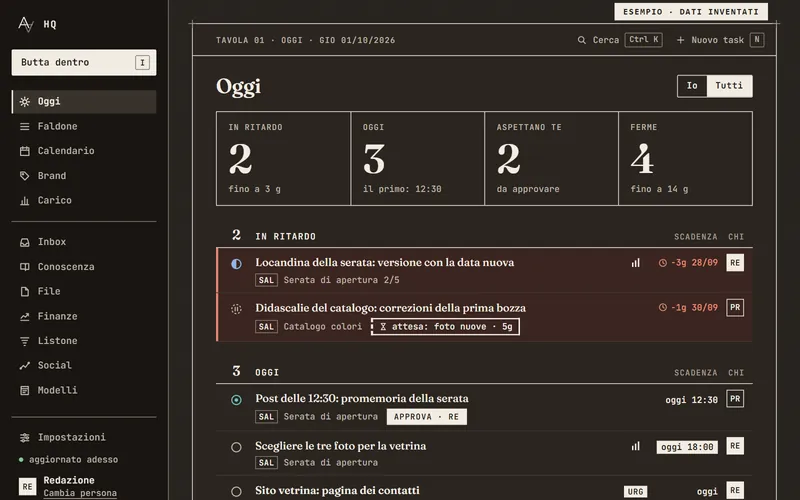Viewport: 800px width, 500px height.
Task: Click PR assignee badge on Post 12:30 row
Action: pyautogui.click(x=735, y=399)
